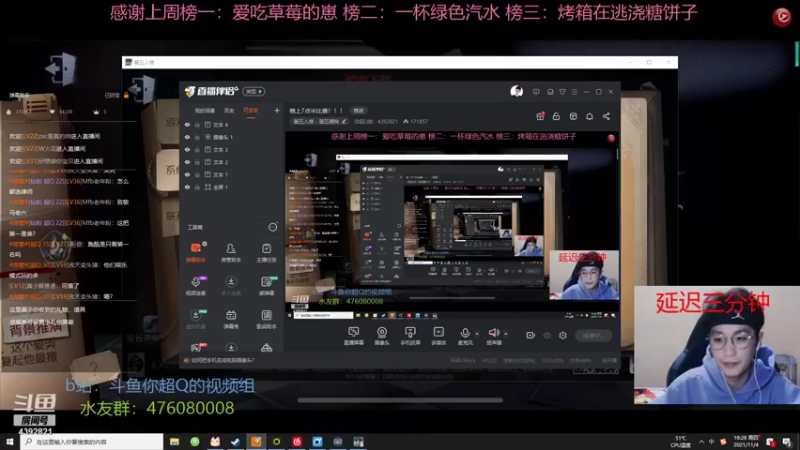Image resolution: width=800 pixels, height=450 pixels.
Task: Open the toolbox more options circle icon
Action: [x=273, y=227]
